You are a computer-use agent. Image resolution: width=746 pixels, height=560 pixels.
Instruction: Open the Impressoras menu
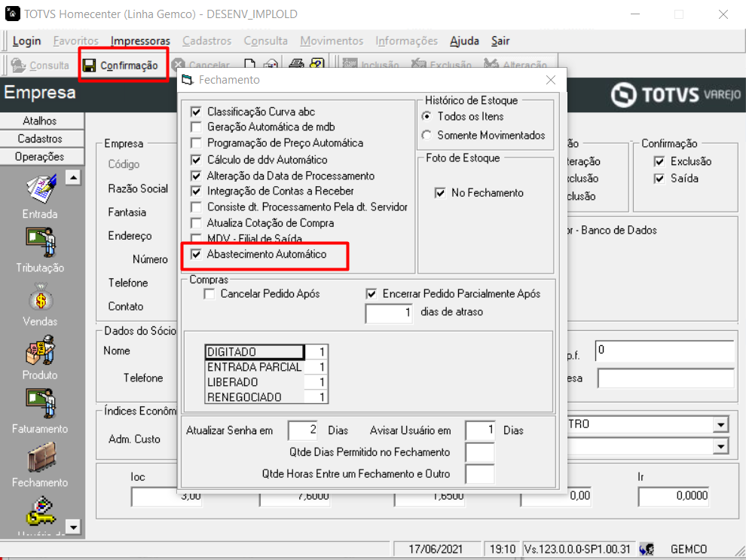[140, 41]
